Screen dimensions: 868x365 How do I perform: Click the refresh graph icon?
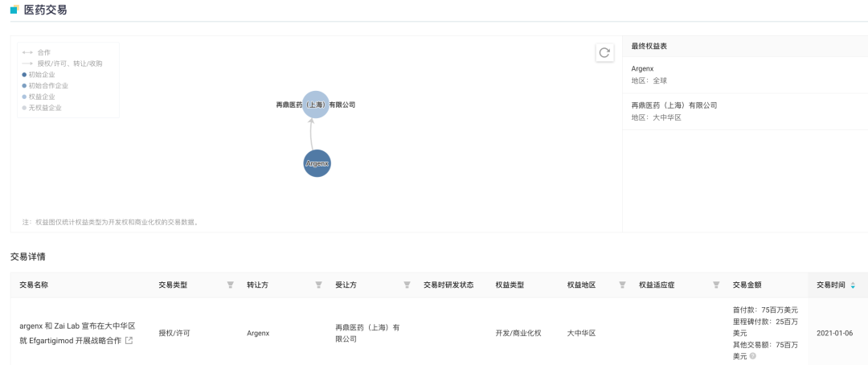coord(604,52)
